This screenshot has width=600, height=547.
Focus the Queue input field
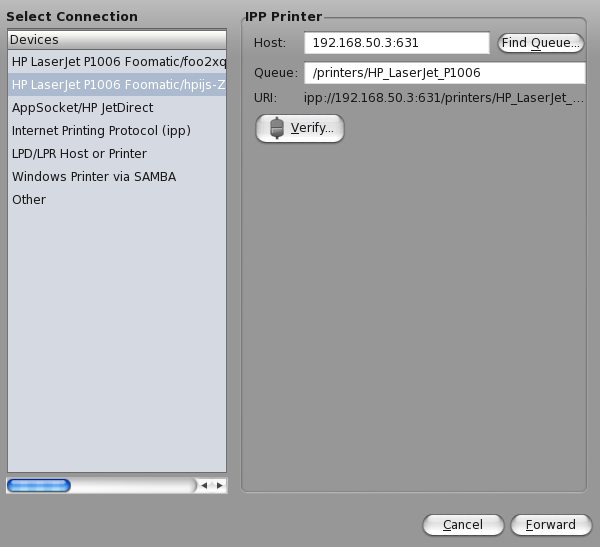[x=445, y=73]
